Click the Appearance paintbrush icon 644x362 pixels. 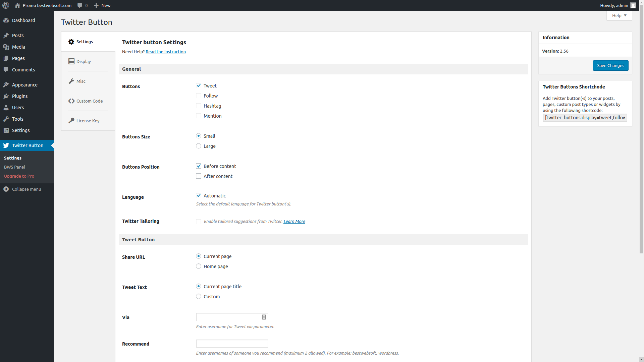[x=6, y=85]
